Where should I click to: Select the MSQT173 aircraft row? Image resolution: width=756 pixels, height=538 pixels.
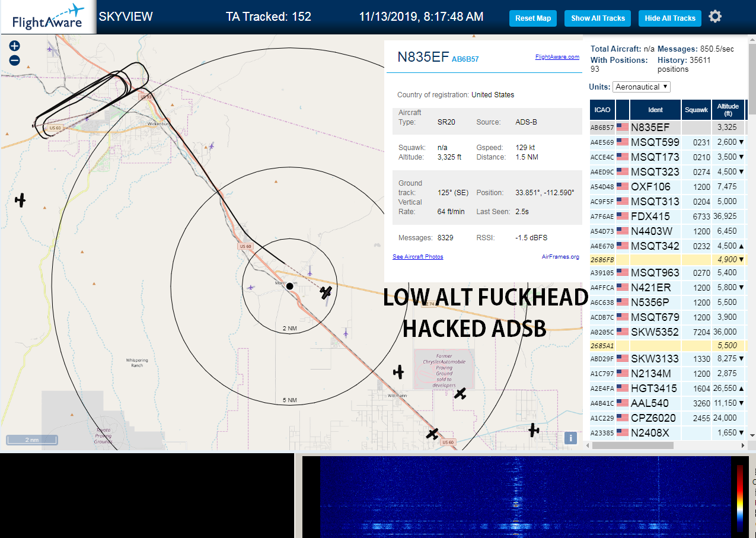pyautogui.click(x=668, y=157)
